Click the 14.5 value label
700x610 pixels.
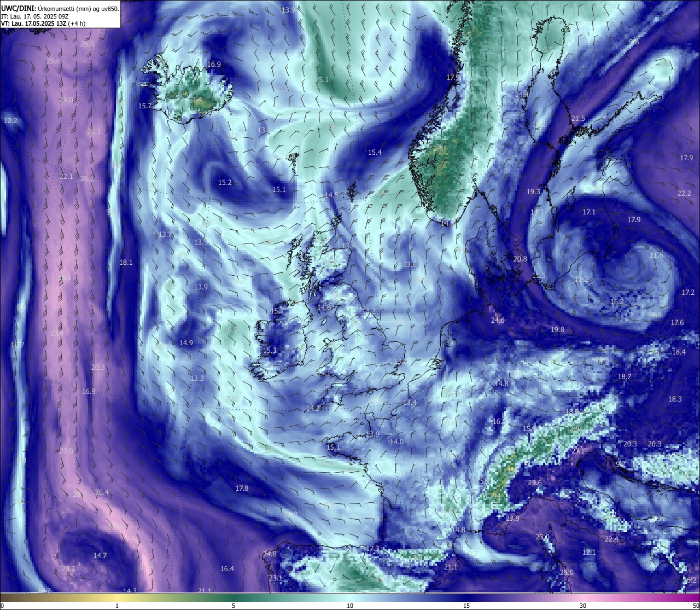coord(331,195)
